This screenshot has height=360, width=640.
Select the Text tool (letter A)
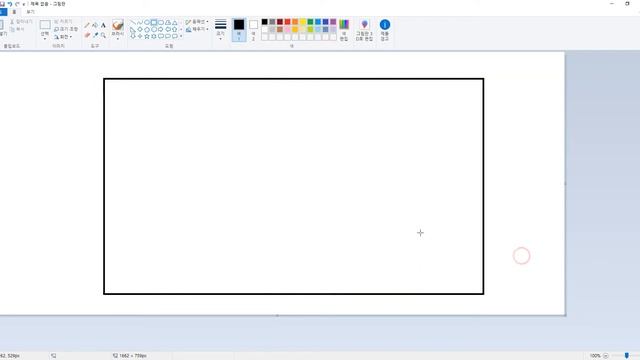click(103, 25)
